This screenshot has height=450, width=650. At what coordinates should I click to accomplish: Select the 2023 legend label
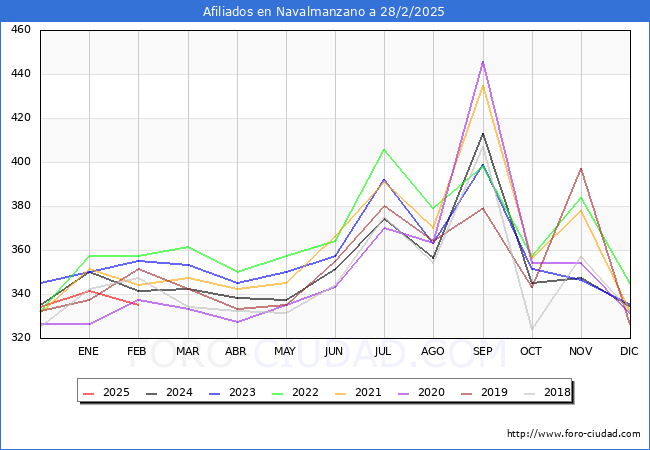[x=243, y=392]
